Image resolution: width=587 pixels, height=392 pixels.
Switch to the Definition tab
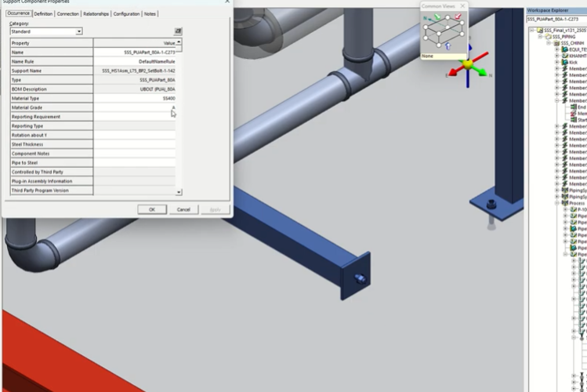click(44, 14)
